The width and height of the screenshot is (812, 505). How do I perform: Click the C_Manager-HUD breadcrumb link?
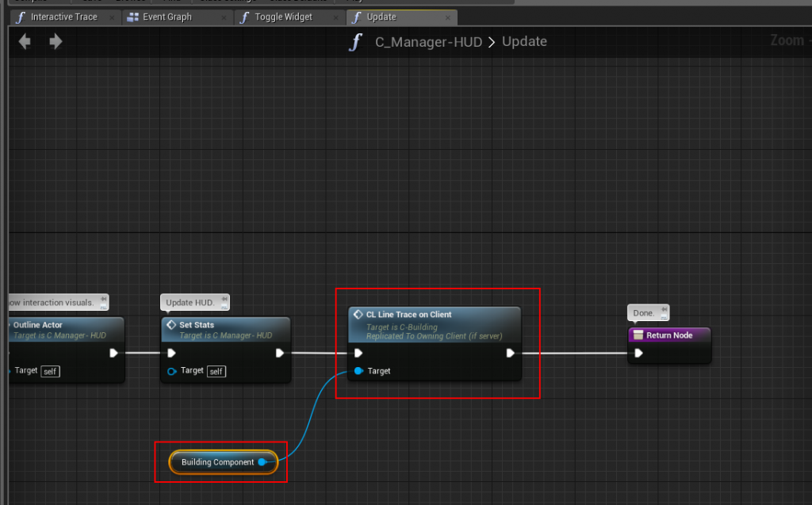428,42
